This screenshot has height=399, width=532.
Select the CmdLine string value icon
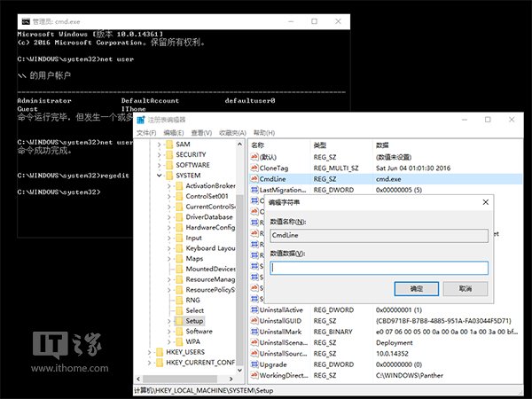click(x=254, y=178)
